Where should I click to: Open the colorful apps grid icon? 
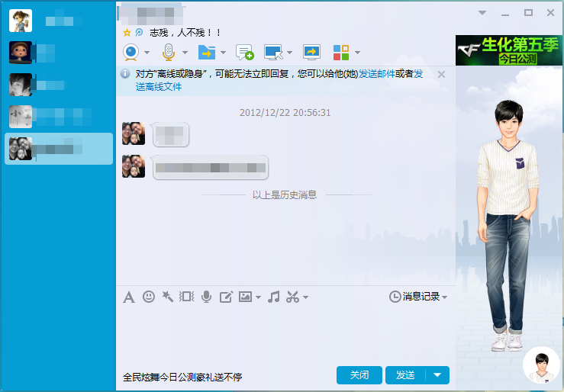click(x=341, y=53)
